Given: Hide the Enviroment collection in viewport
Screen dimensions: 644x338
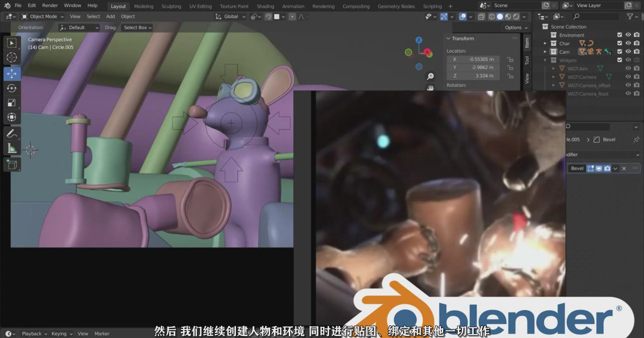Looking at the screenshot, I should point(628,35).
